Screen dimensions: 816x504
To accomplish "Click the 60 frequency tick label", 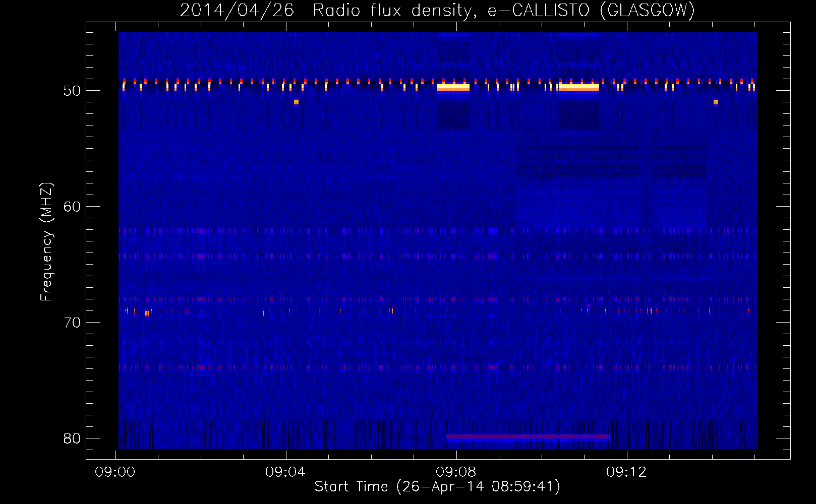I will [72, 207].
